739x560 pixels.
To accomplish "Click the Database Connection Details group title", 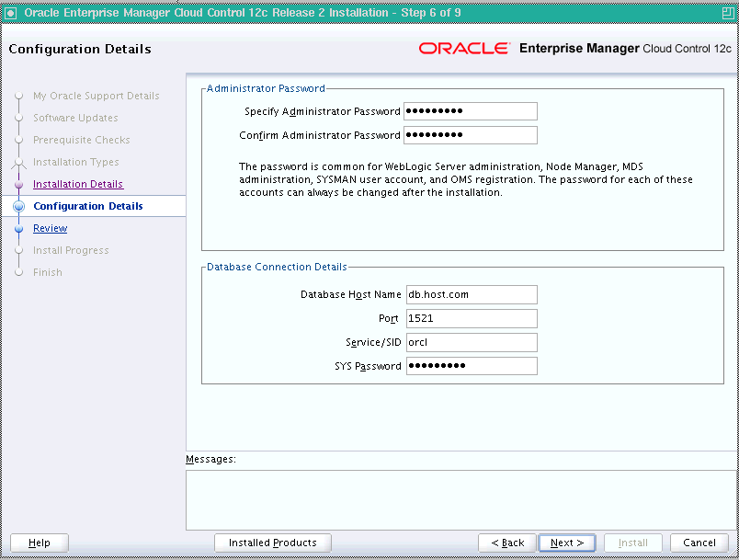I will tap(278, 267).
